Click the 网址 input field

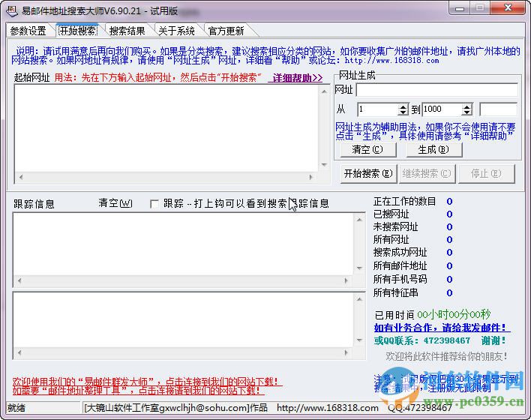[x=436, y=90]
